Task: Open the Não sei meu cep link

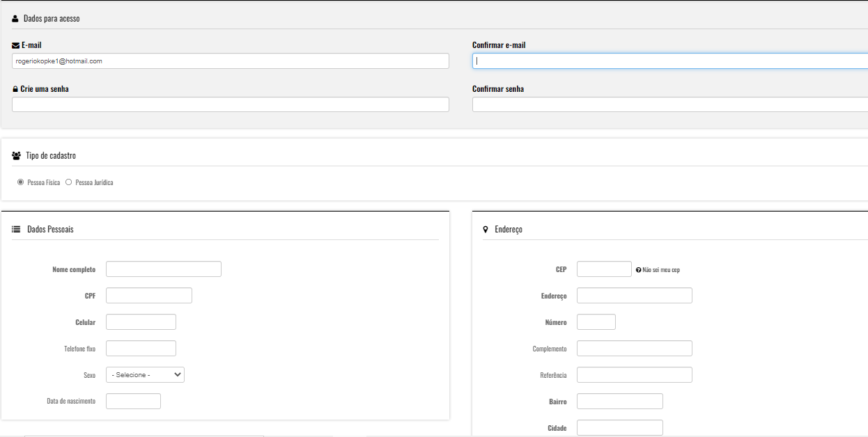Action: 660,270
